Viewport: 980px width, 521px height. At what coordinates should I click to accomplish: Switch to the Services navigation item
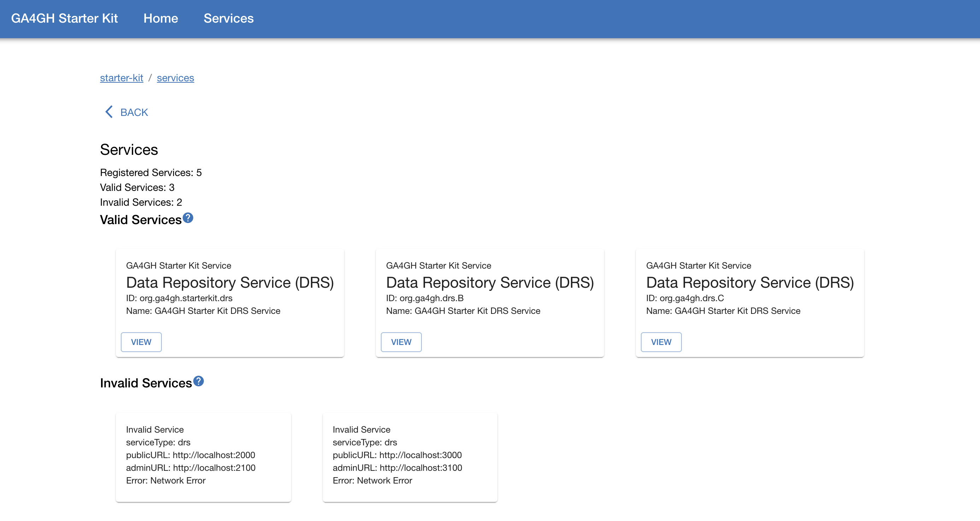[x=228, y=18]
